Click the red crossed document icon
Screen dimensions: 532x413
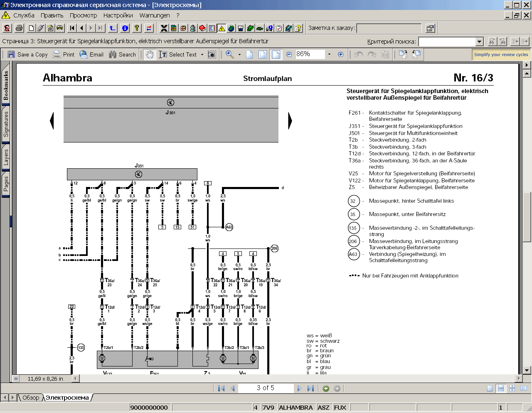tap(7, 28)
